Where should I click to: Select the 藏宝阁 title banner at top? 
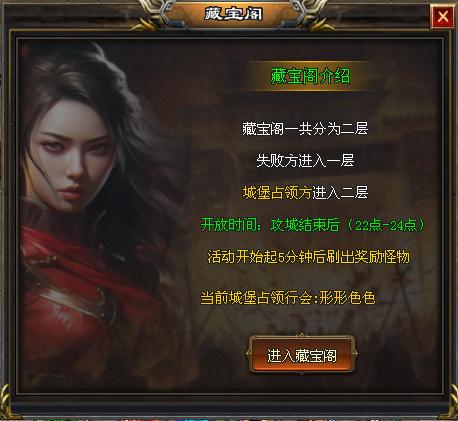coord(234,14)
